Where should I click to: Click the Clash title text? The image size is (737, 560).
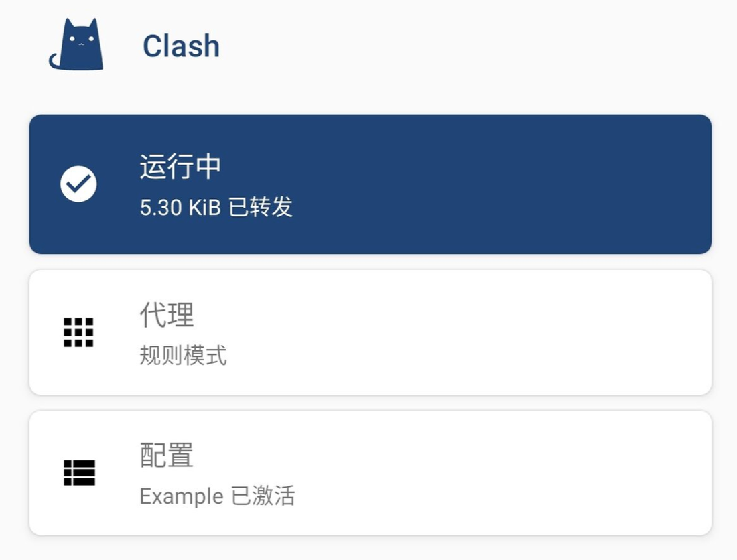(181, 46)
